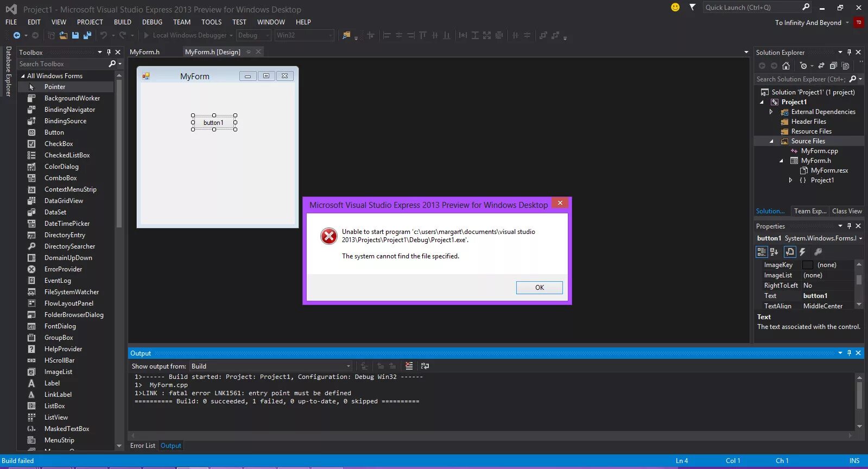868x469 pixels.
Task: Expand the External Dependencies node
Action: click(x=771, y=112)
